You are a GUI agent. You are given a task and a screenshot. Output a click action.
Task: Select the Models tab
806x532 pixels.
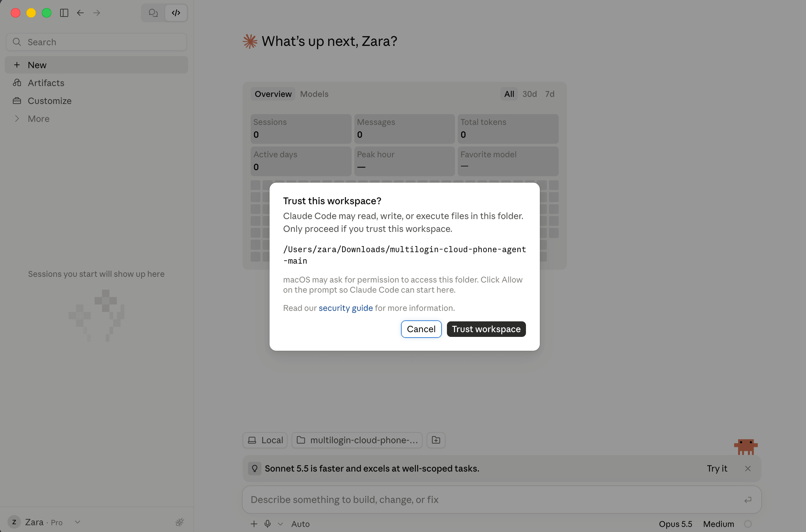[314, 94]
